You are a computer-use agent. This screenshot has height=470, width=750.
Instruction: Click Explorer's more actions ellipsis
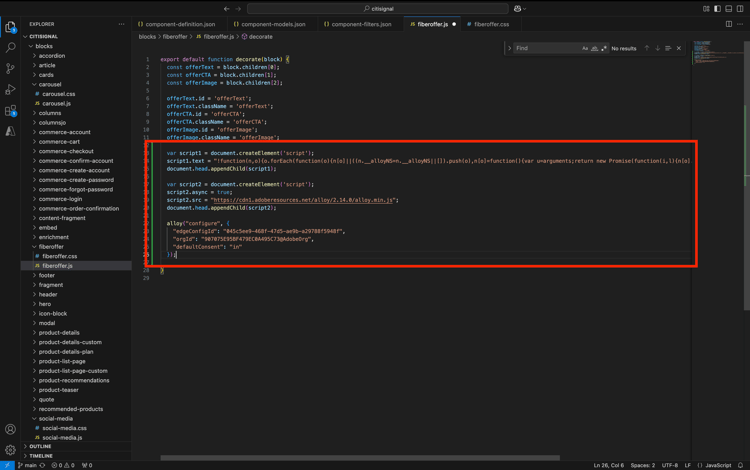click(122, 24)
